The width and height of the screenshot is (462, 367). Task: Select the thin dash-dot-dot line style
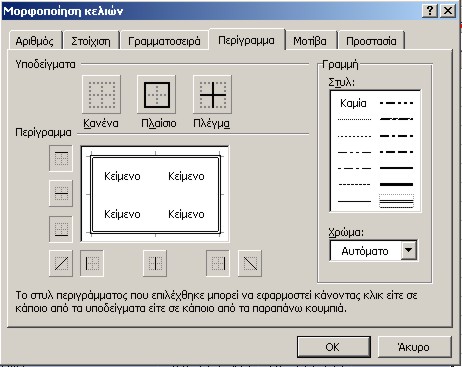point(354,152)
